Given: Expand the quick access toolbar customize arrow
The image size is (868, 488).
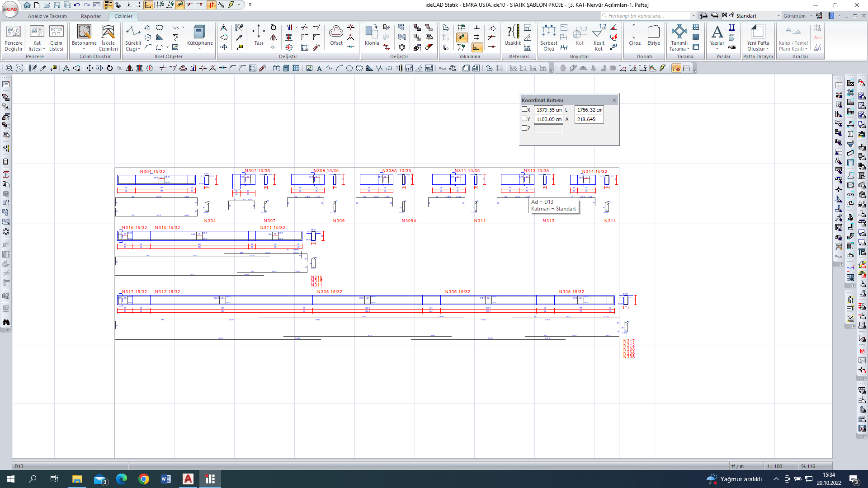Looking at the screenshot, I should pyautogui.click(x=250, y=5).
